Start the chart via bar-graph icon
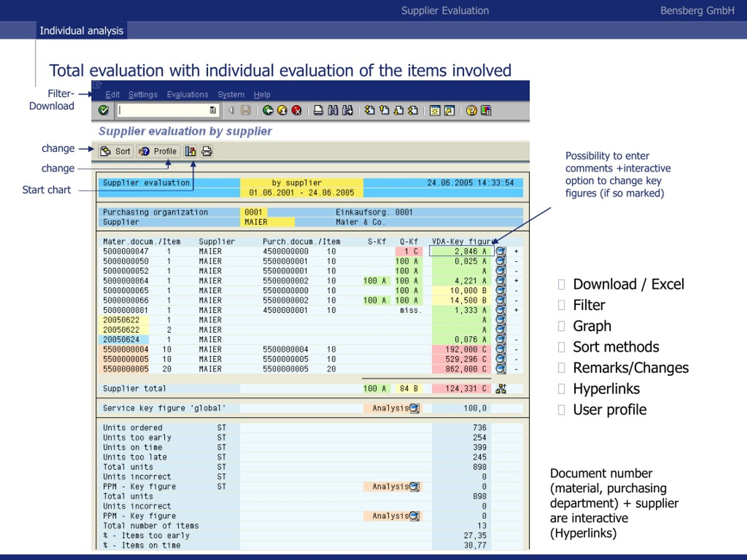Image resolution: width=747 pixels, height=560 pixels. 190,151
